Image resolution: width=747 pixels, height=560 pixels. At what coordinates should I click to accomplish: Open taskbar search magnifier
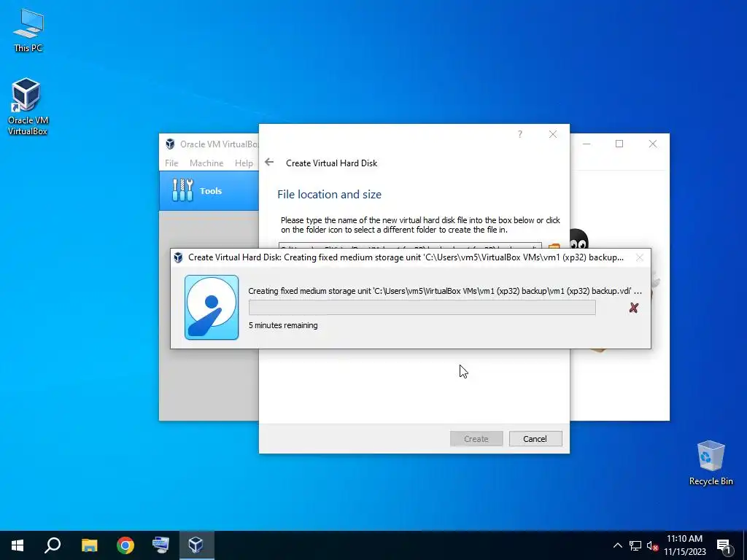[x=53, y=545]
